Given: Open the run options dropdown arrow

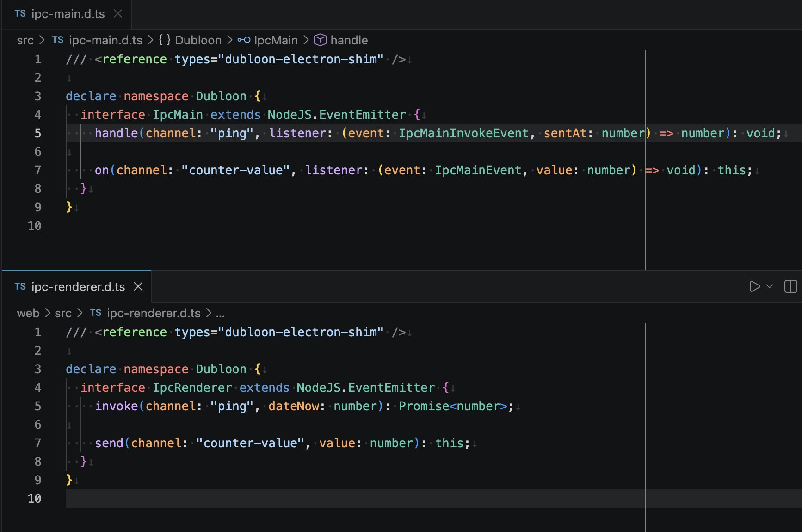Looking at the screenshot, I should pyautogui.click(x=770, y=287).
